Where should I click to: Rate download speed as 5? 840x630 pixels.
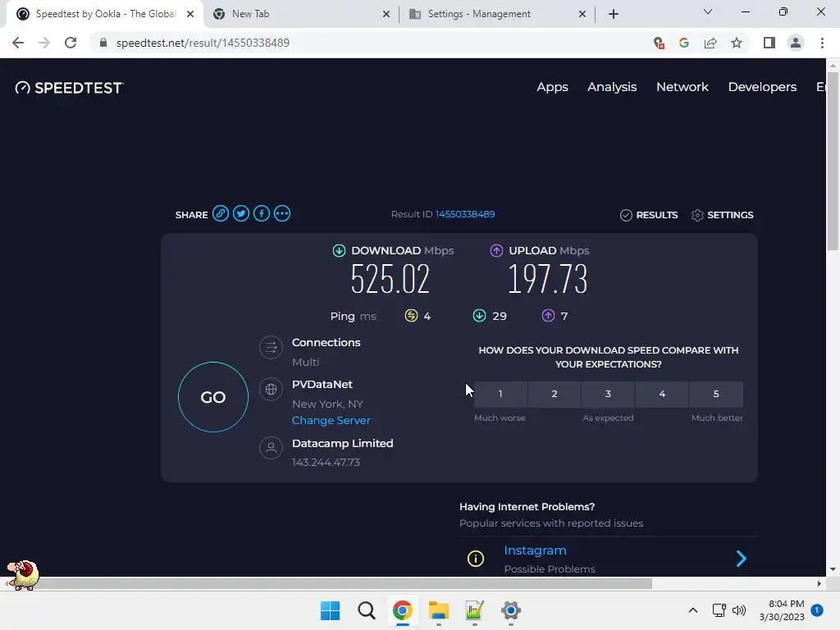click(x=716, y=395)
